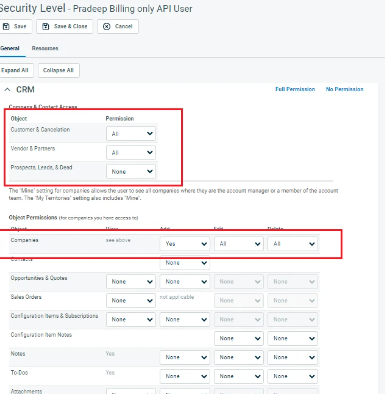
Task: Switch to the Resources tab
Action: click(45, 48)
